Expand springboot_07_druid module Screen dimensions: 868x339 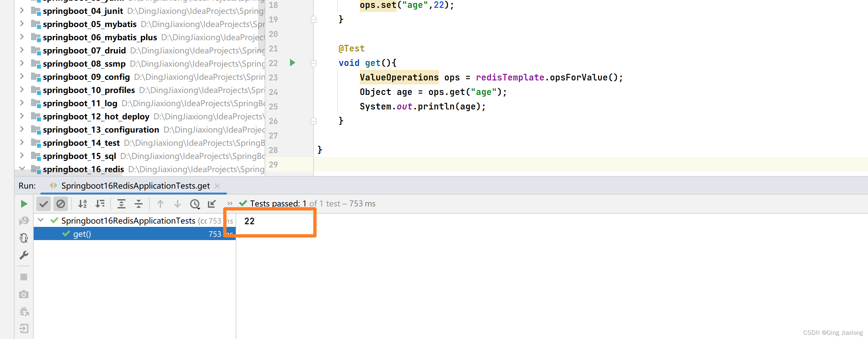(22, 50)
